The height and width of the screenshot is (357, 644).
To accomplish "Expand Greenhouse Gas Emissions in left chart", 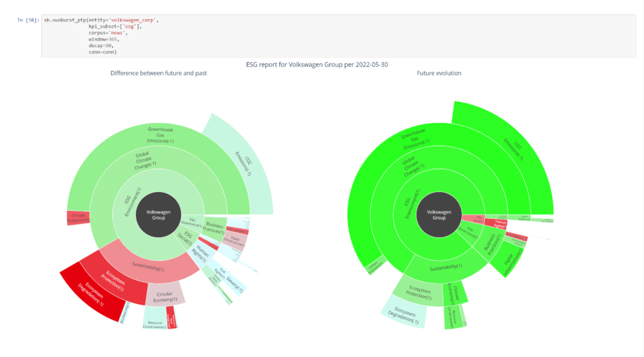I will 160,135.
